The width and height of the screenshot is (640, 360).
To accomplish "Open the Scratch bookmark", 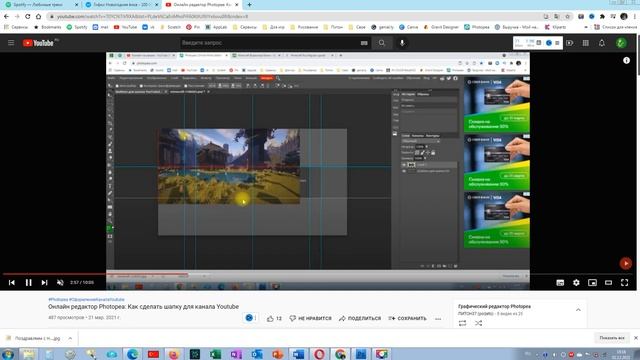I will 171,27.
